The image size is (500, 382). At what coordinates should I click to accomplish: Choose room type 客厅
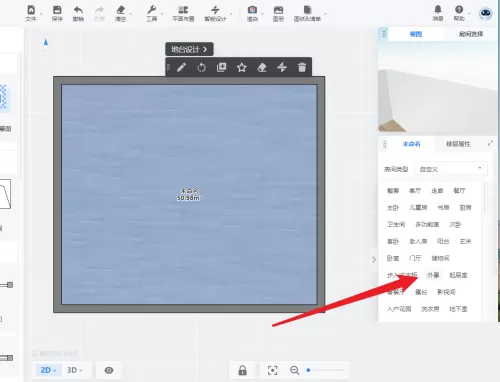point(415,191)
